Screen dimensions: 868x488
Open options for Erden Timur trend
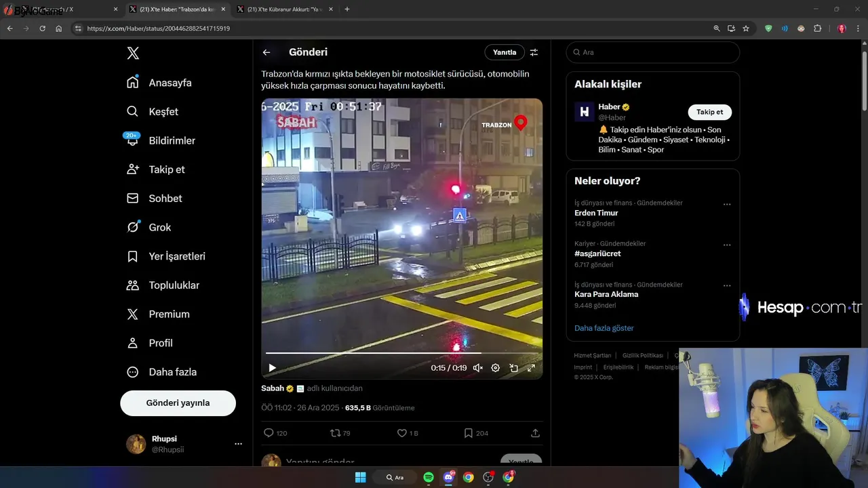coord(727,204)
